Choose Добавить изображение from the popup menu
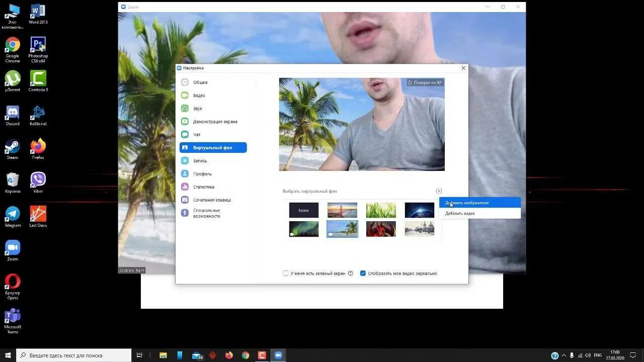This screenshot has width=644, height=362. pos(480,203)
